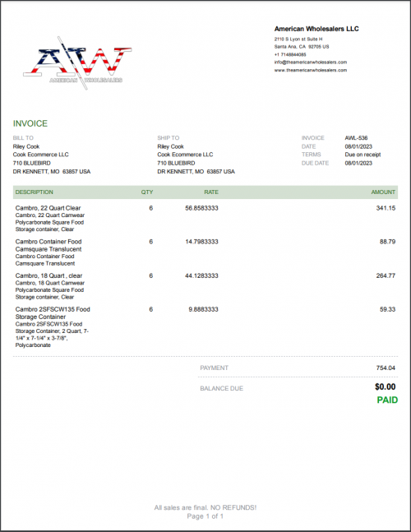Click the American Wholesalers LLC company name
The height and width of the screenshot is (532, 411).
tap(316, 29)
